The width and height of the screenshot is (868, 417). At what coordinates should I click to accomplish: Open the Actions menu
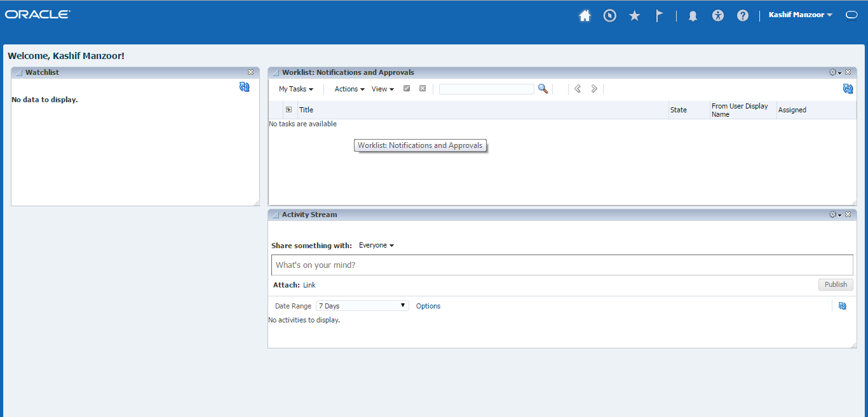(x=349, y=89)
